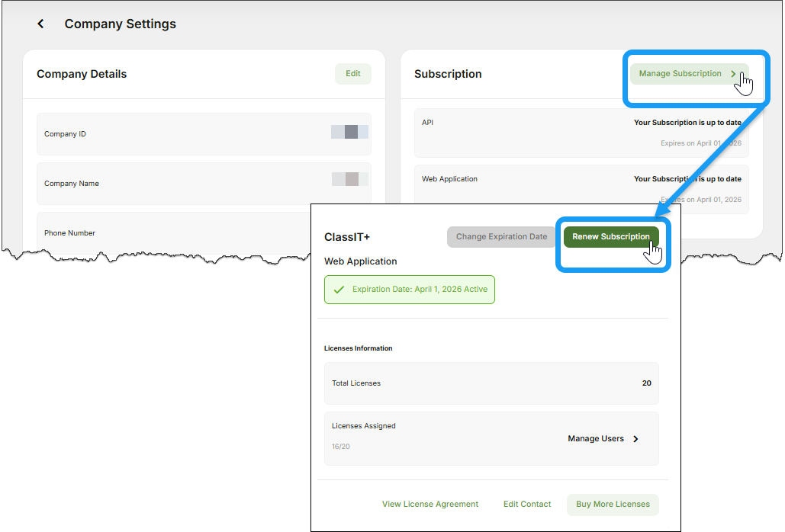The image size is (785, 532).
Task: Select the Phone Number field
Action: (69, 232)
